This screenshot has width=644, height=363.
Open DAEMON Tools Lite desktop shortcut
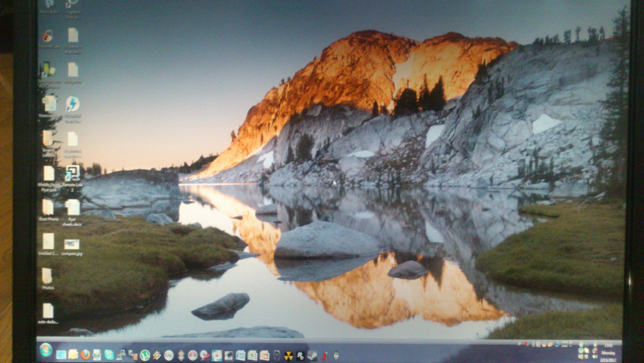(73, 109)
